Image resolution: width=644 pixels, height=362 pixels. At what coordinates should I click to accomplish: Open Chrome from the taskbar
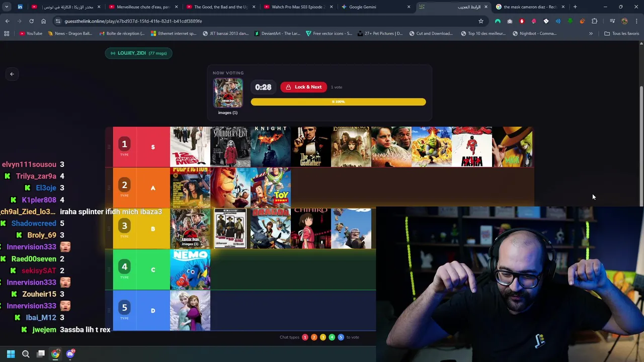point(55,354)
